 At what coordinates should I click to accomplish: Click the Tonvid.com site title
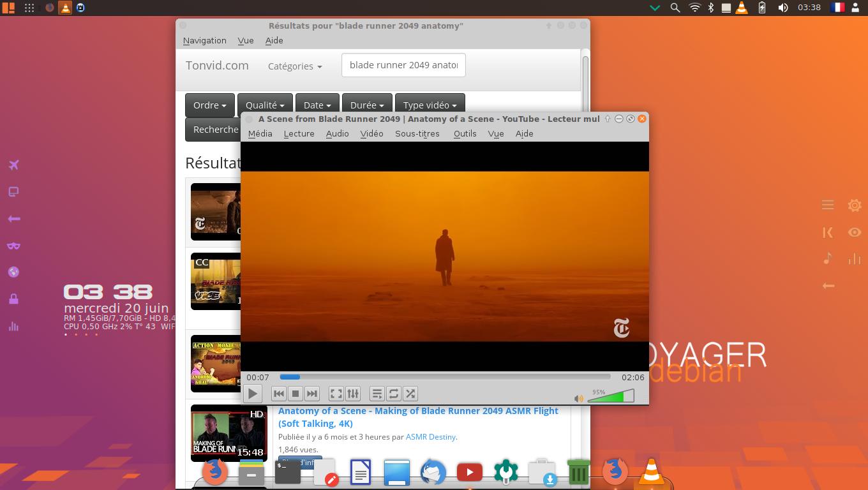pyautogui.click(x=217, y=65)
